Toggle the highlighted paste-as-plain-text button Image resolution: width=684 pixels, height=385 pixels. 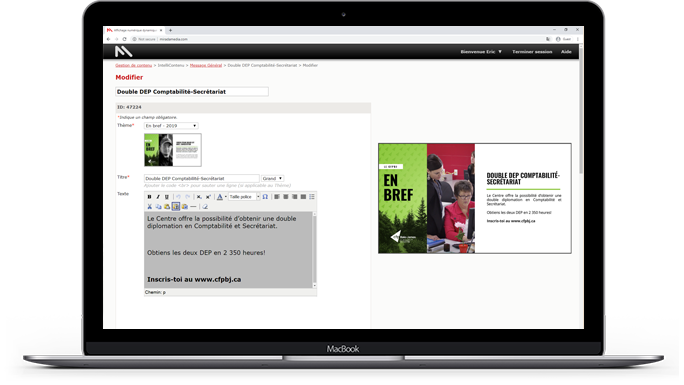[176, 207]
